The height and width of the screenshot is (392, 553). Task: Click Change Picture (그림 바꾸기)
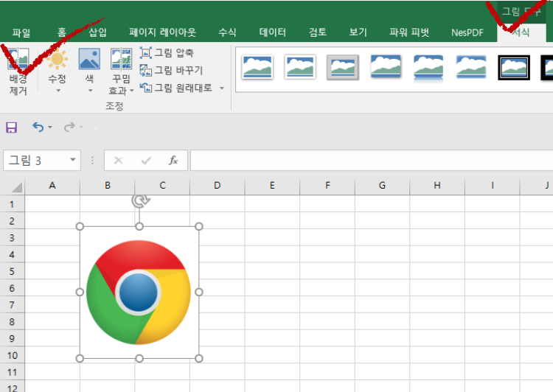coord(171,70)
